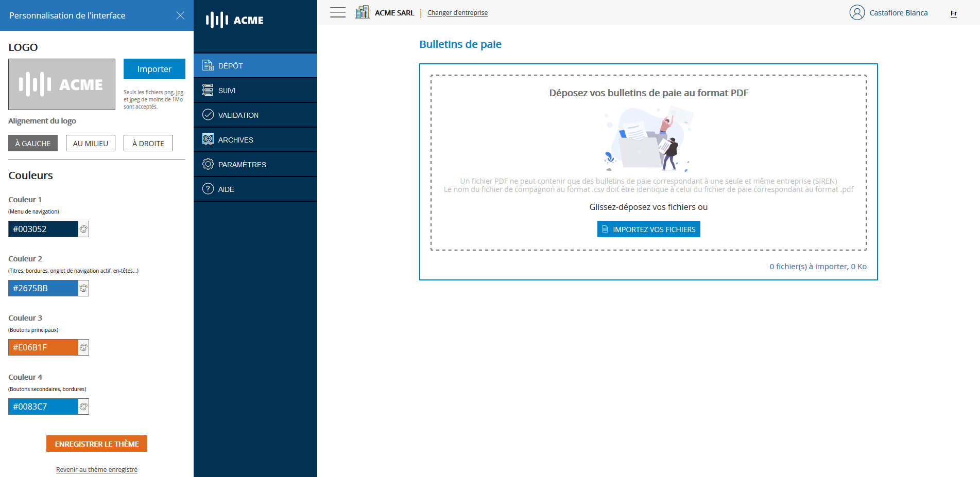
Task: Select the Suivi tracking icon
Action: 208,90
